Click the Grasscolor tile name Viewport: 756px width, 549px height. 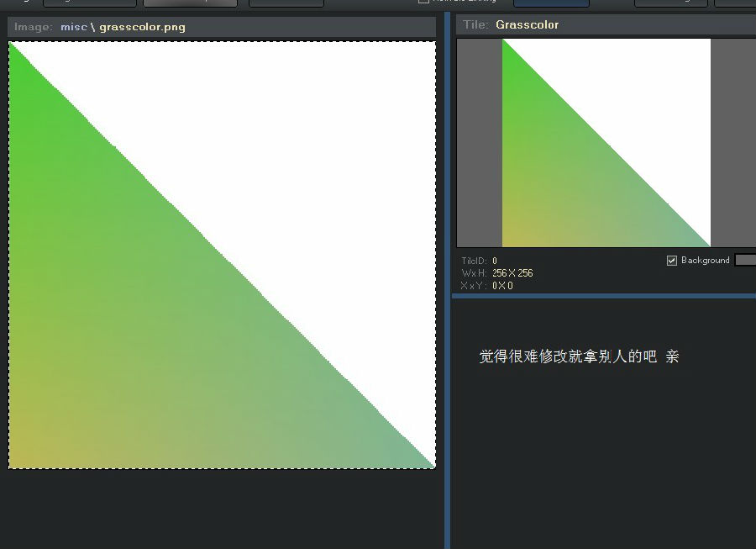coord(527,25)
